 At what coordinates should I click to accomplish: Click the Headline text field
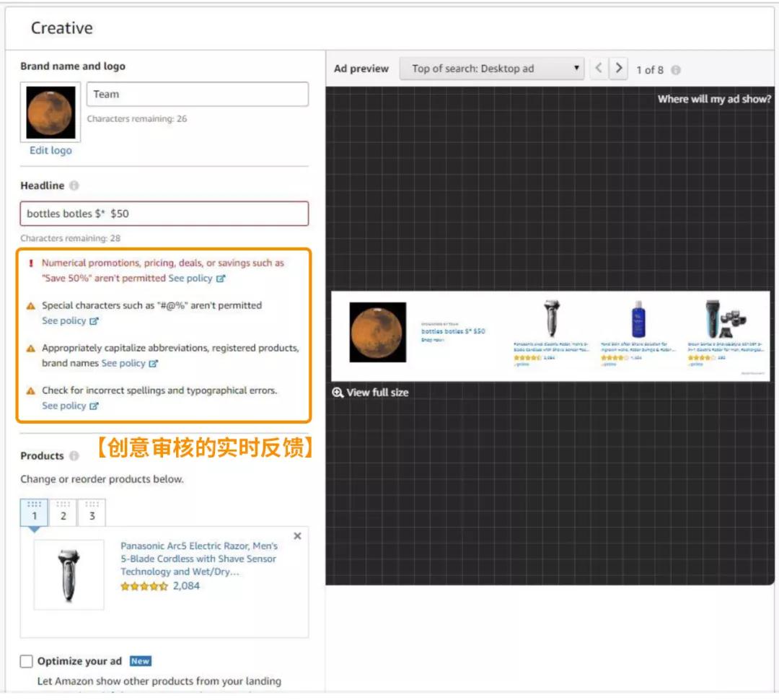pos(164,214)
